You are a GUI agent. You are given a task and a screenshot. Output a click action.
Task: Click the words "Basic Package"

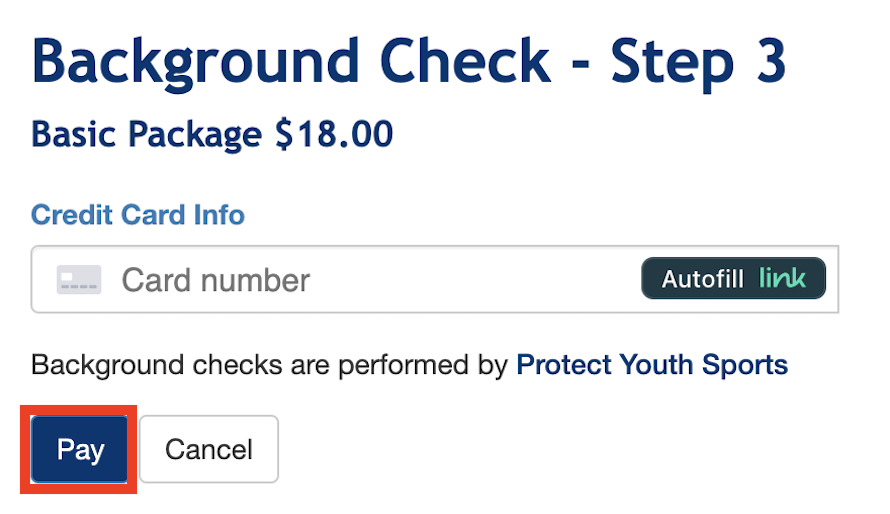tap(147, 134)
